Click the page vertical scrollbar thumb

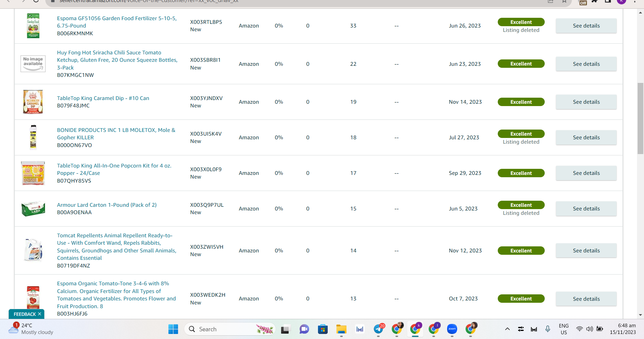tap(640, 118)
